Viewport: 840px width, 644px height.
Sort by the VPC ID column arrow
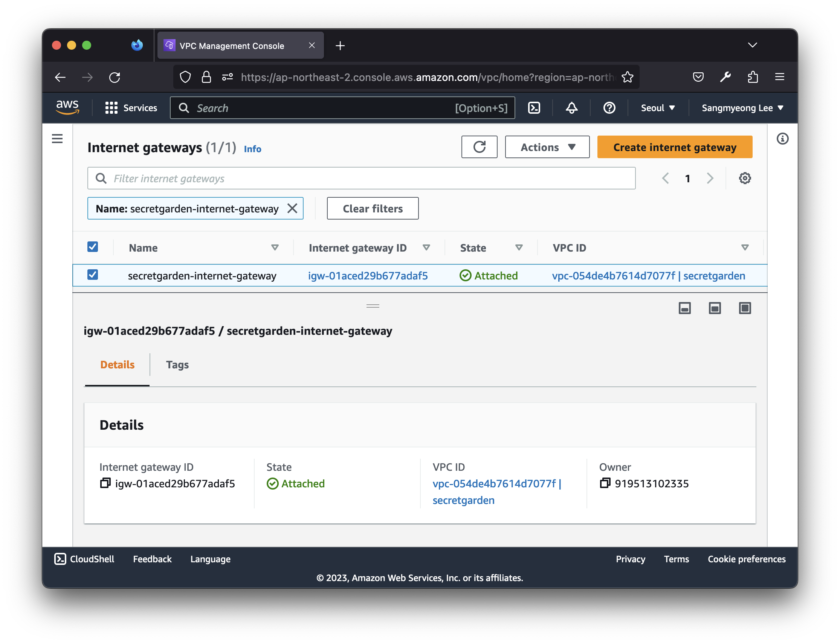point(745,248)
